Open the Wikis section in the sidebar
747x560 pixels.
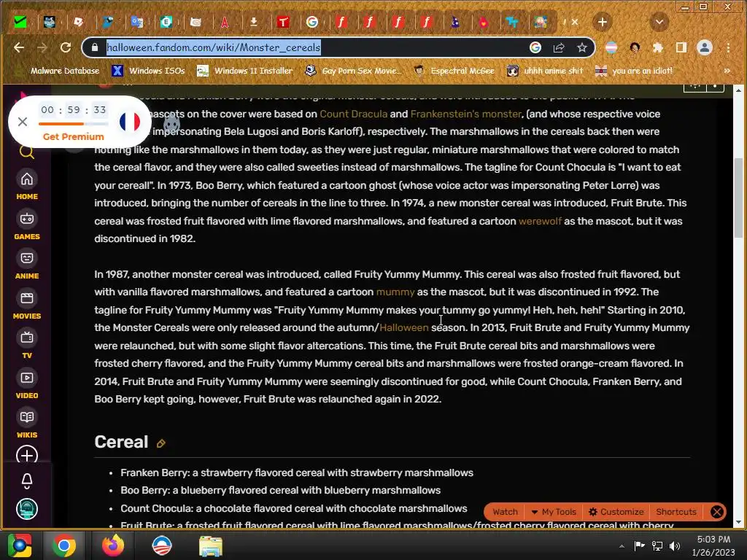pyautogui.click(x=27, y=424)
